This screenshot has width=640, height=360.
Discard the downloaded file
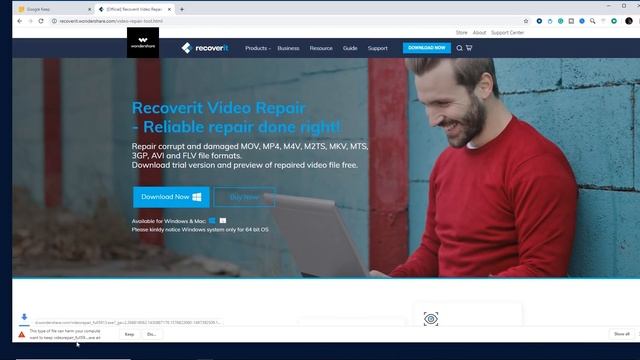tap(151, 334)
